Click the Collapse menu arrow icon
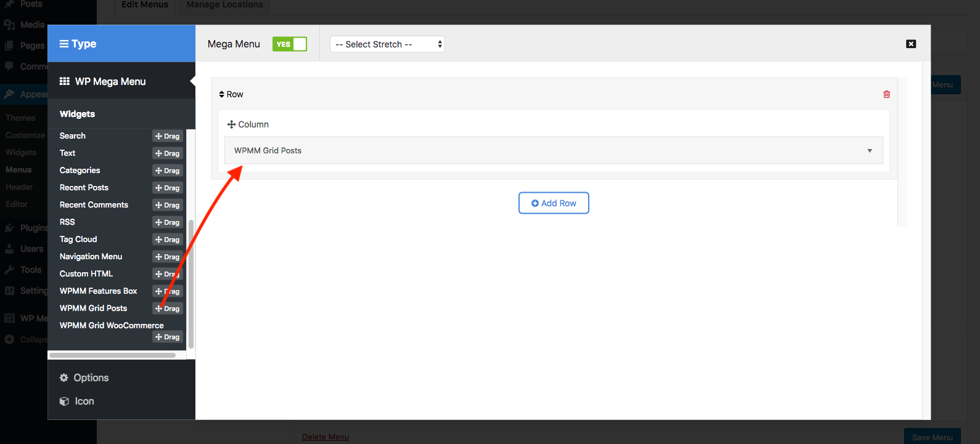This screenshot has width=980, height=444. click(9, 339)
